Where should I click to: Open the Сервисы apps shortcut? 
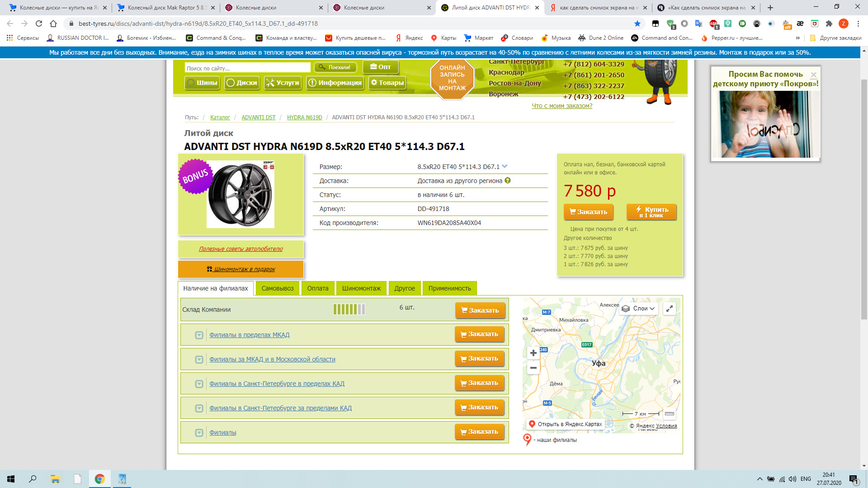(23, 38)
